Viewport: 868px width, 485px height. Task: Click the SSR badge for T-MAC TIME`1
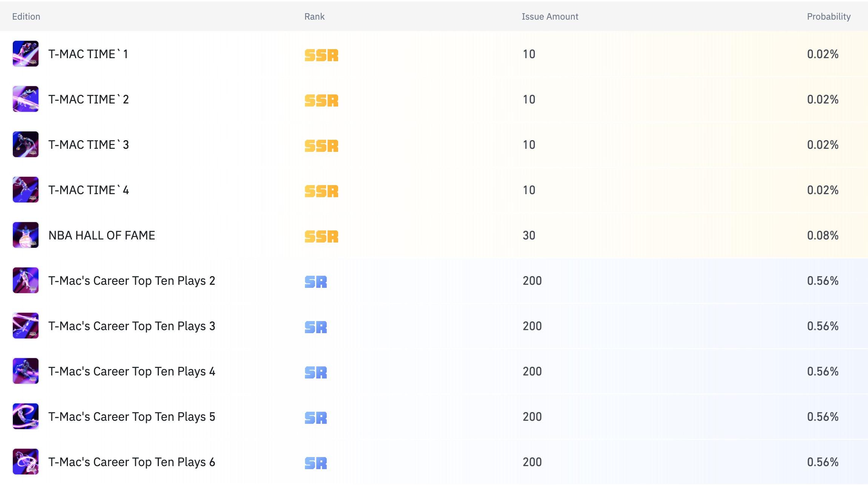tap(321, 55)
